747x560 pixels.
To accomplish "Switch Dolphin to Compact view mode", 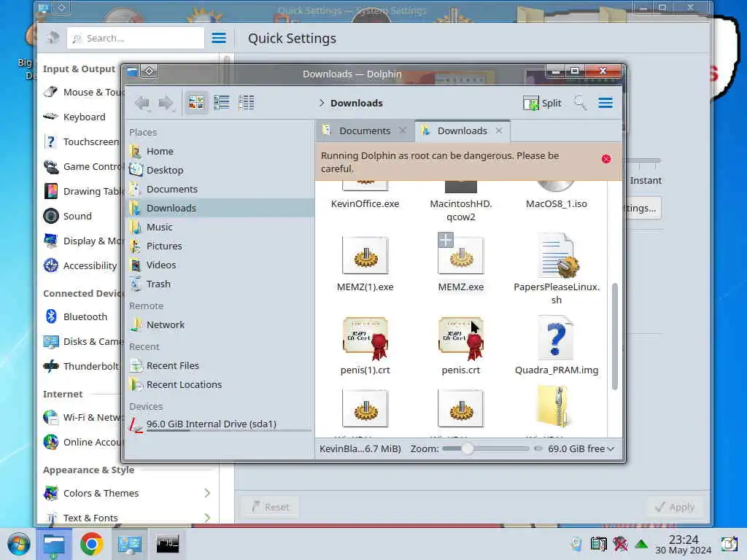I will (x=221, y=102).
